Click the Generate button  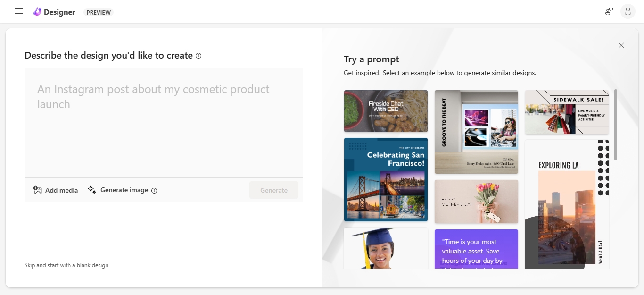click(x=274, y=190)
